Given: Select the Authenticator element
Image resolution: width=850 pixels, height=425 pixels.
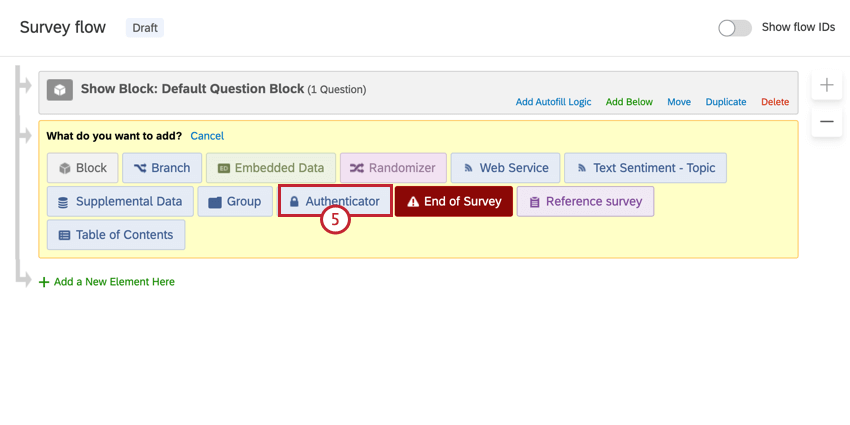Looking at the screenshot, I should point(334,201).
